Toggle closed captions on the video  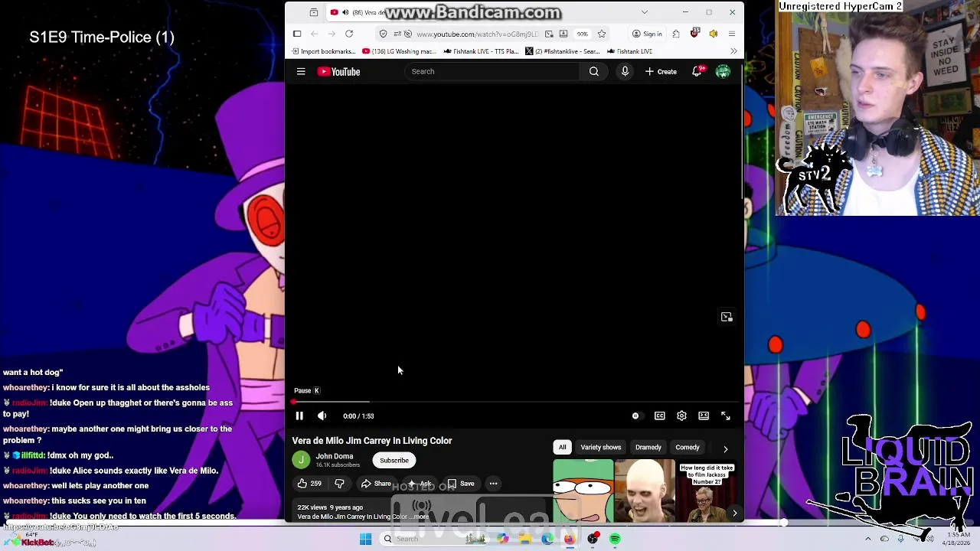tap(659, 416)
